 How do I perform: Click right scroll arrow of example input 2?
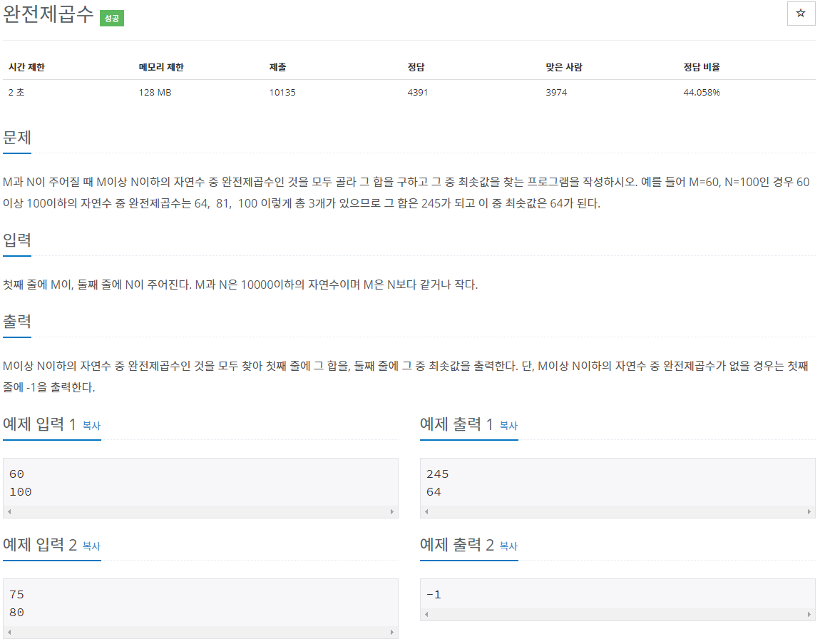point(391,632)
